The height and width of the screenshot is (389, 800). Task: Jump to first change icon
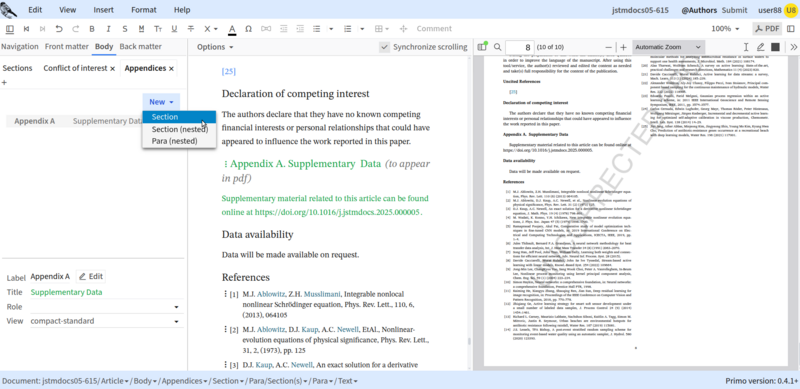tap(27, 29)
